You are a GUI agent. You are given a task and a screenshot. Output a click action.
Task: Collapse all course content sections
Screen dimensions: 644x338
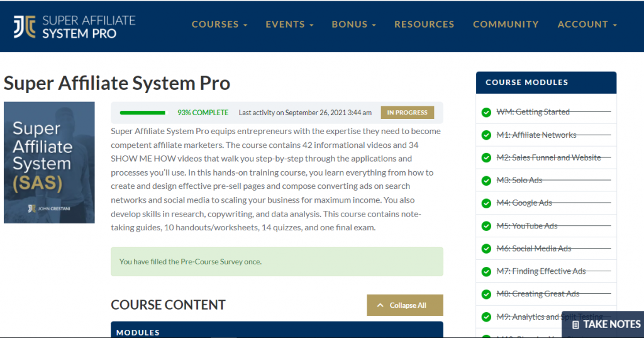[x=405, y=305]
